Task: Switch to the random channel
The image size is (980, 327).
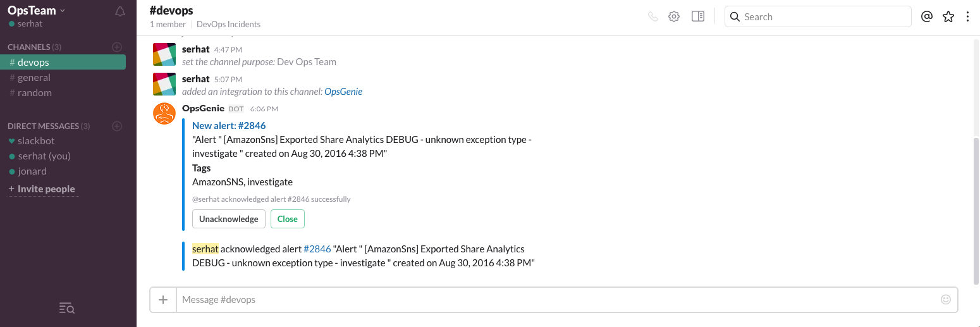Action: [35, 93]
